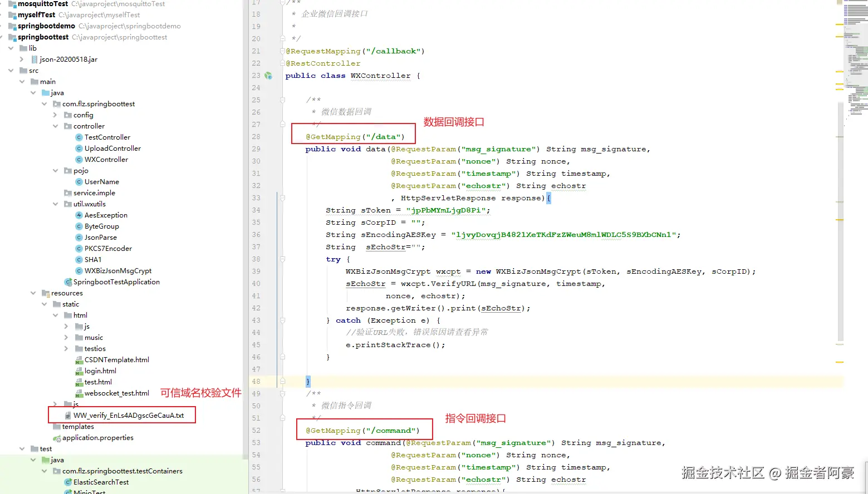Fold the Javadoc comment starting line 49
The height and width of the screenshot is (494, 868).
pos(282,394)
